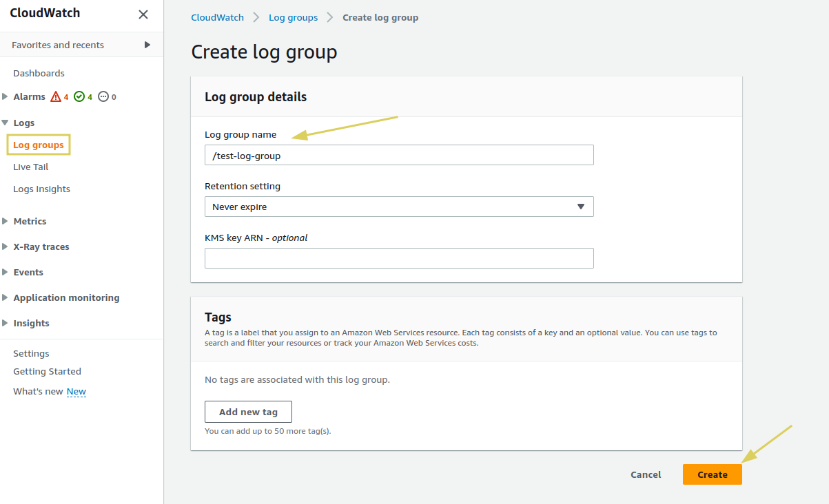Click the Metrics label in the sidebar
829x504 pixels.
point(30,221)
